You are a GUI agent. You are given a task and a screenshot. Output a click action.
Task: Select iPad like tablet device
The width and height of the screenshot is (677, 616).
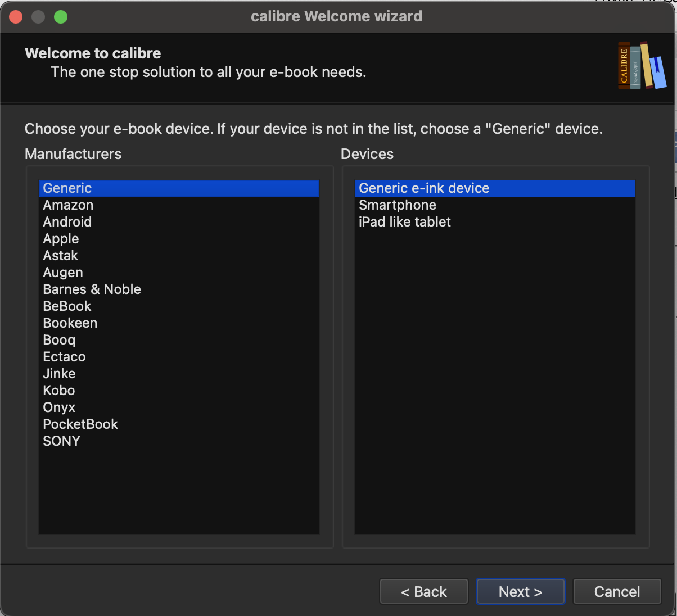(x=495, y=222)
